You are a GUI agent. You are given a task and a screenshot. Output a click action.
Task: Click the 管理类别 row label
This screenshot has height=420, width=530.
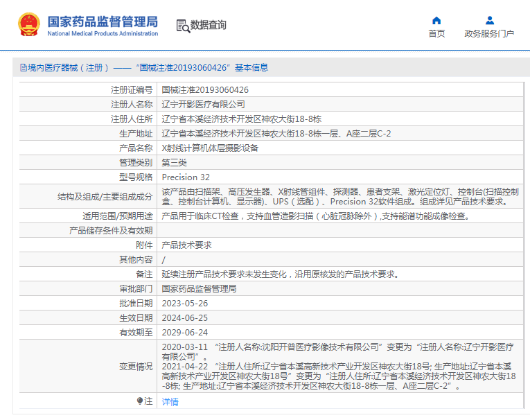click(136, 163)
